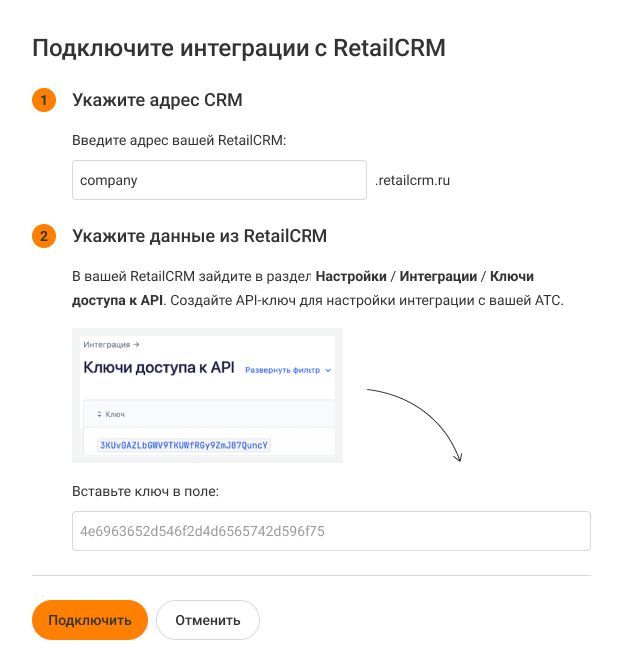The height and width of the screenshot is (672, 623).
Task: Click the Укажите адрес CRM heading
Action: pos(157,101)
